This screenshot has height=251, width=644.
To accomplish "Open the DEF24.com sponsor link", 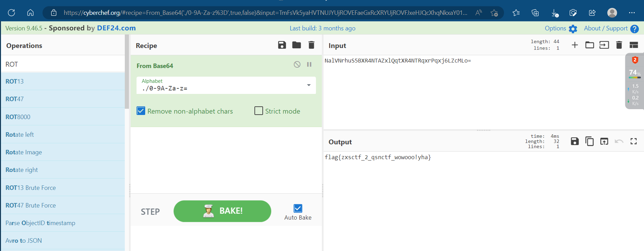I will (x=116, y=28).
